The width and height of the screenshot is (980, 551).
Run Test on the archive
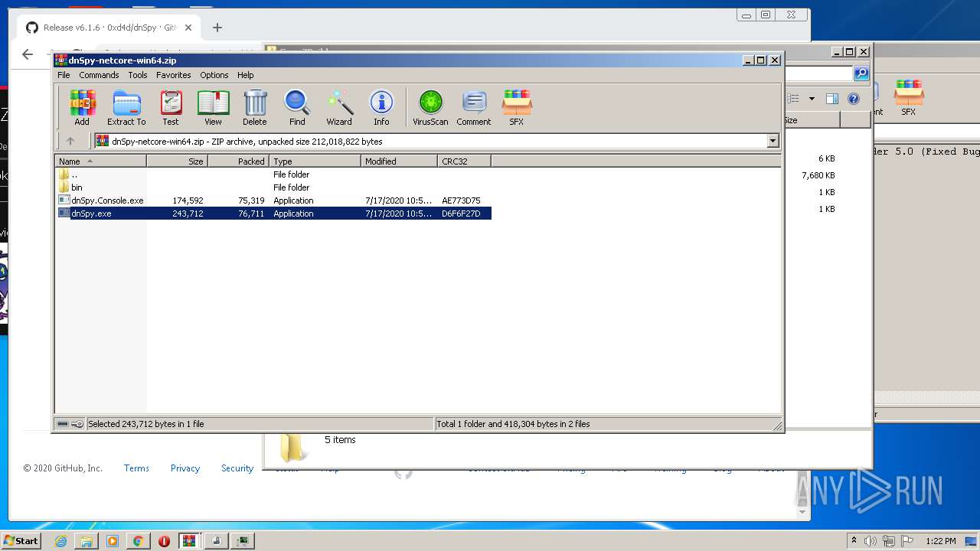tap(171, 107)
